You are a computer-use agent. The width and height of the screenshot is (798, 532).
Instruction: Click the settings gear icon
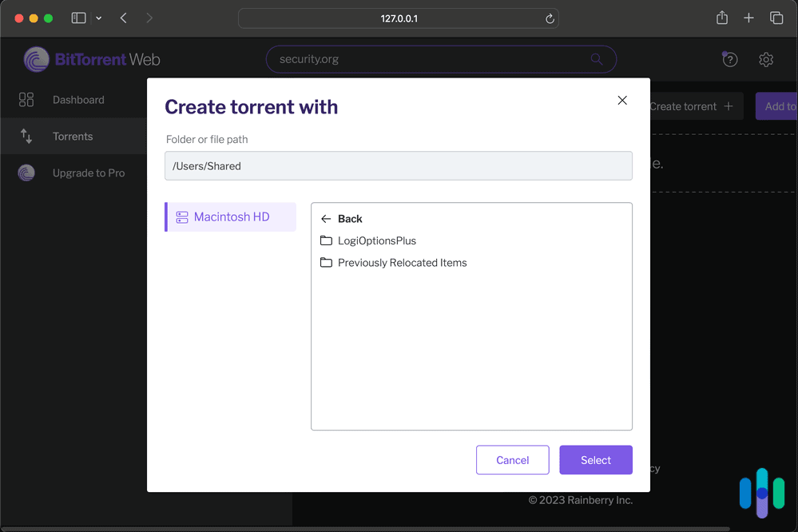click(765, 59)
